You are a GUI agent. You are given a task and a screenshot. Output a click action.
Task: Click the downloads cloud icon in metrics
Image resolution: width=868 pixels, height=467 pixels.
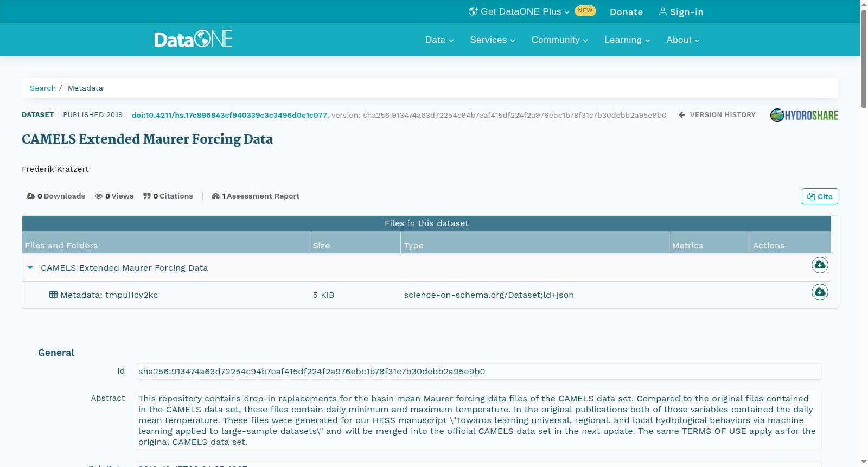tap(30, 196)
